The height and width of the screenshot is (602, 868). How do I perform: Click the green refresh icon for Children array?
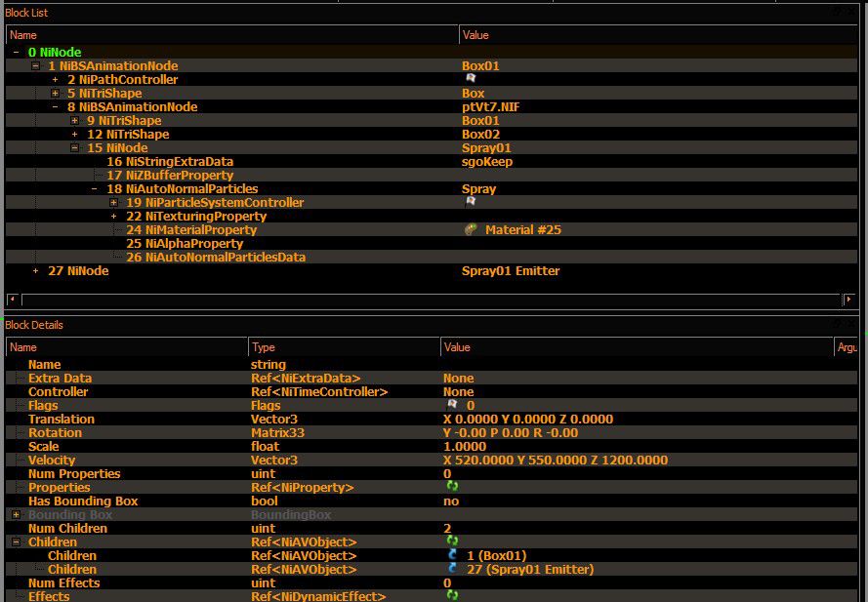point(452,541)
